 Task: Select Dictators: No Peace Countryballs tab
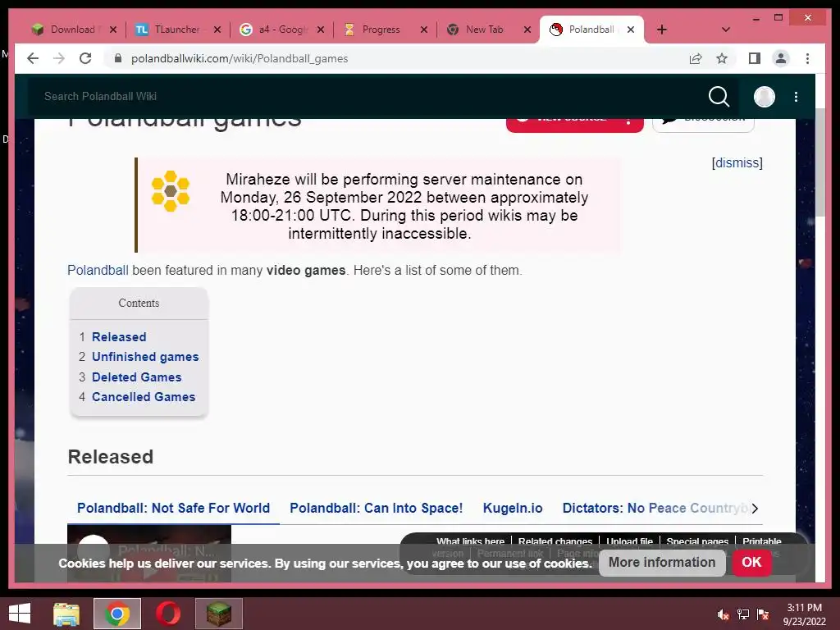tap(654, 508)
